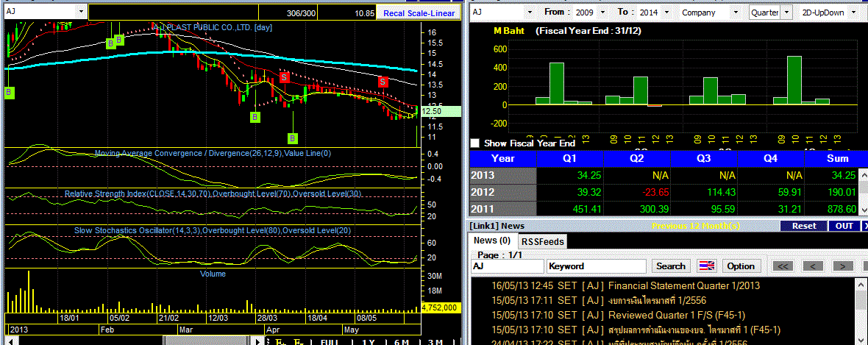Open the news Option button

click(x=741, y=266)
